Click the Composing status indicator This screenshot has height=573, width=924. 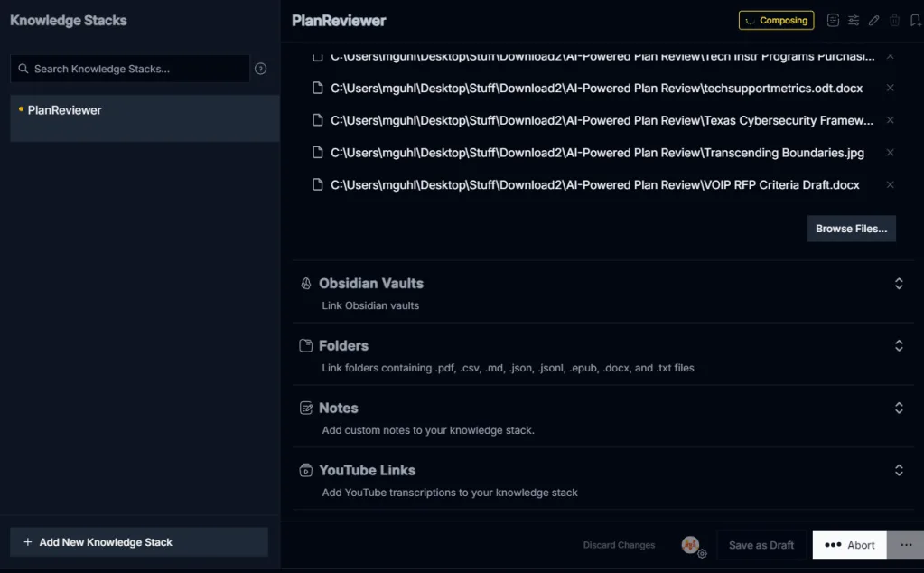[x=777, y=21]
